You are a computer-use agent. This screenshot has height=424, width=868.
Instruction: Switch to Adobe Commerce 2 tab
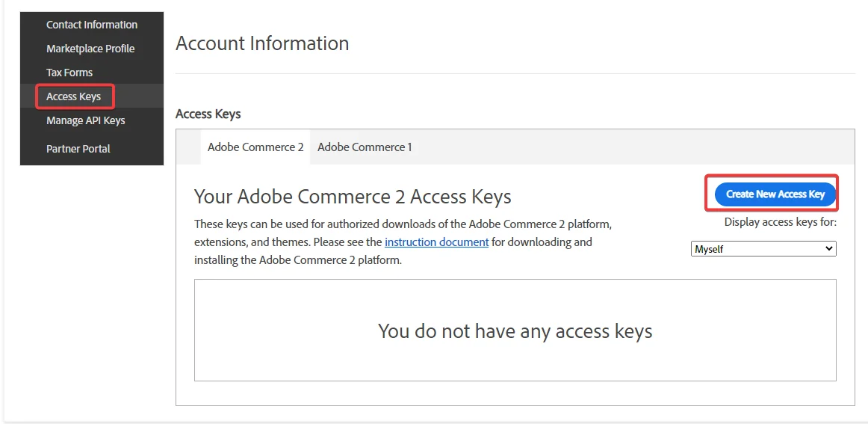[x=255, y=147]
